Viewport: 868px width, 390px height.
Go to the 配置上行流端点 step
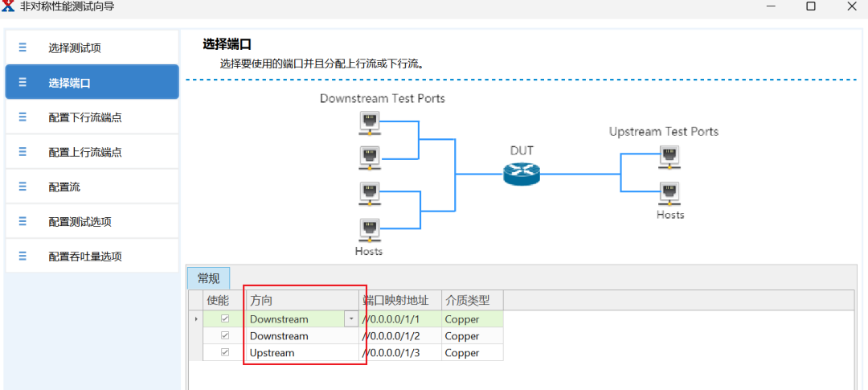click(x=85, y=152)
